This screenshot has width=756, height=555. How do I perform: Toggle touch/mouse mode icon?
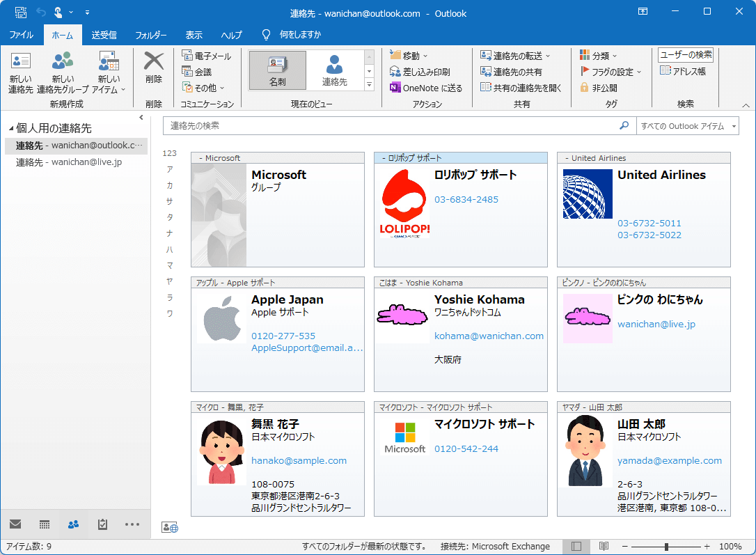(58, 13)
